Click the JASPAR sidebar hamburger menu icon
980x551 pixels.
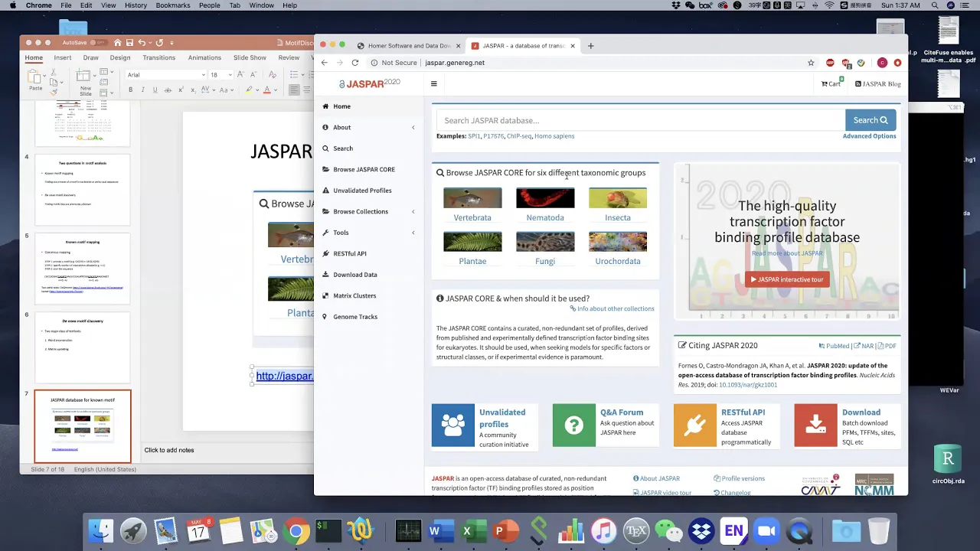(x=434, y=84)
